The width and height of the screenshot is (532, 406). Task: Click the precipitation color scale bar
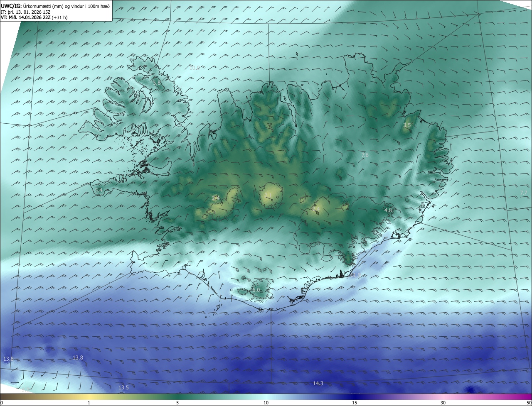[266, 396]
